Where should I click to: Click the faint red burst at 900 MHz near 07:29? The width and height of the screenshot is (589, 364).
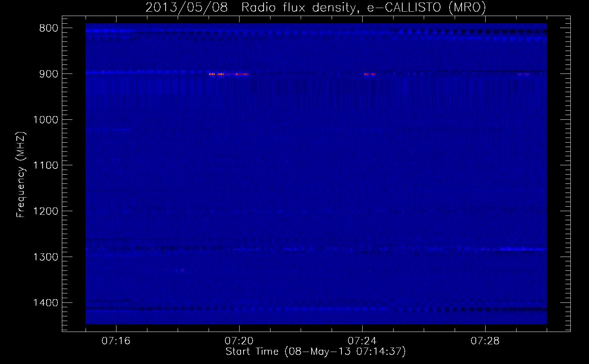523,74
